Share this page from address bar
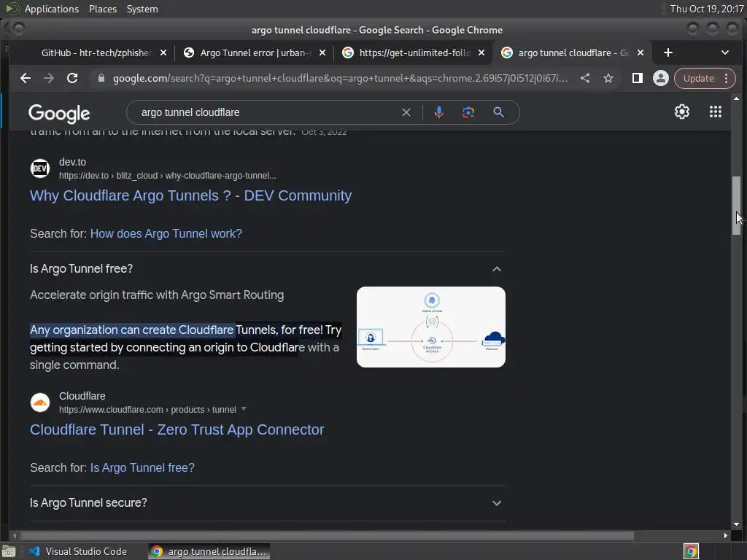This screenshot has height=560, width=747. click(585, 78)
